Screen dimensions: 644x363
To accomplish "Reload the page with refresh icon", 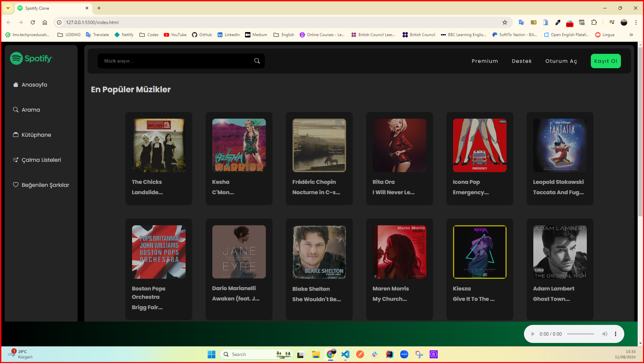I will point(33,22).
